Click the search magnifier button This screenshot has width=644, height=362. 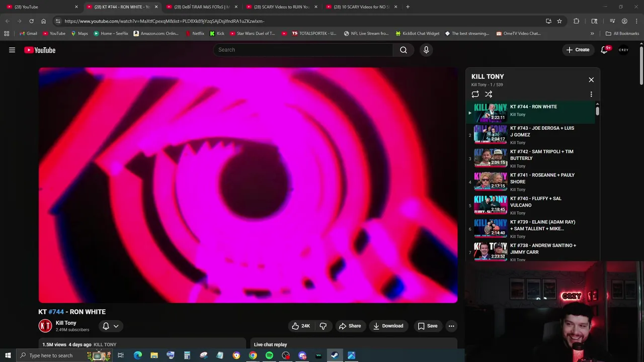[404, 50]
